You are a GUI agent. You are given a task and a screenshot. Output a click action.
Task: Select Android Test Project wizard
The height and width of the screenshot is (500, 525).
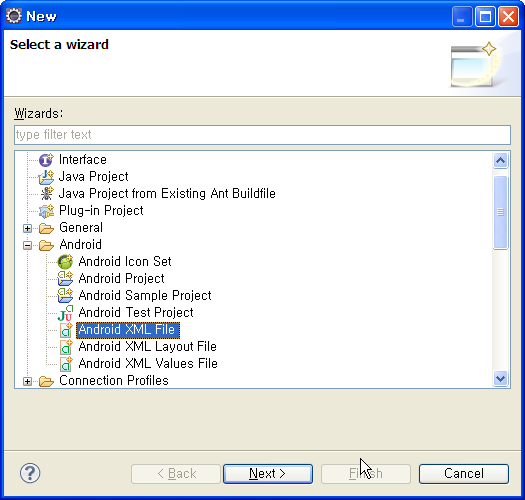[136, 313]
